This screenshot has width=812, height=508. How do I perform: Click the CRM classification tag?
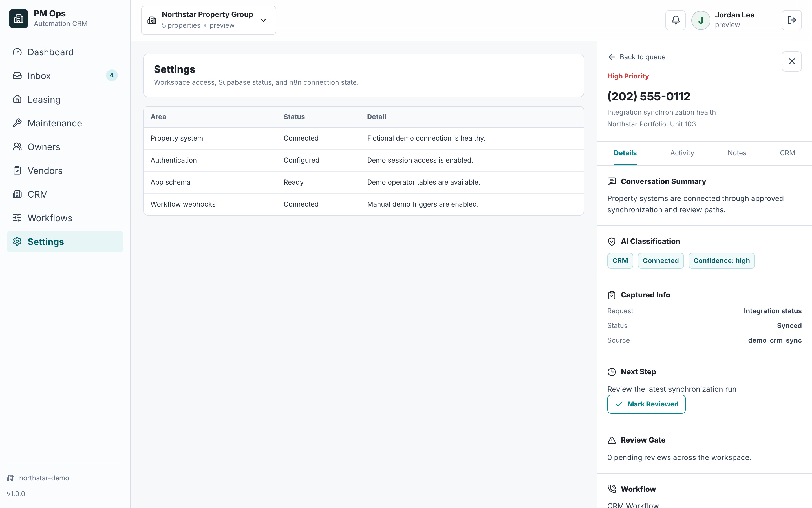pyautogui.click(x=620, y=261)
